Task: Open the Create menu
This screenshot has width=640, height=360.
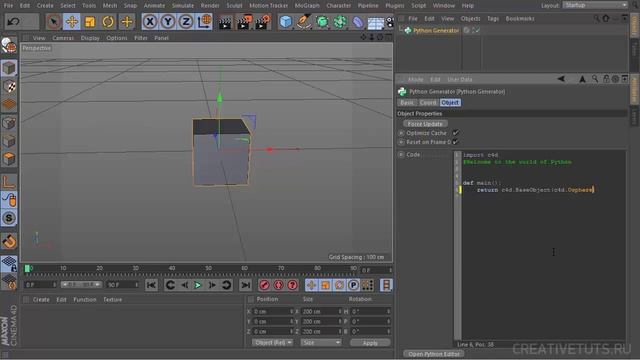Action: (x=45, y=6)
